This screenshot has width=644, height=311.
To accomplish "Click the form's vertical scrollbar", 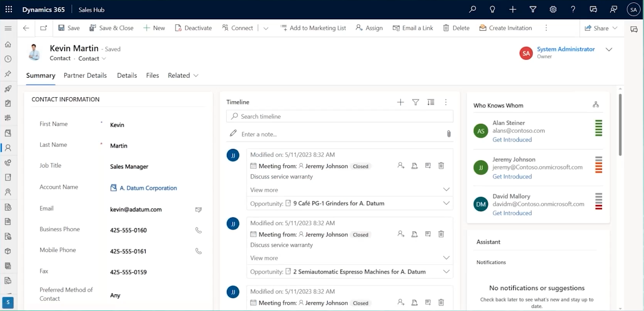I will pos(620,124).
